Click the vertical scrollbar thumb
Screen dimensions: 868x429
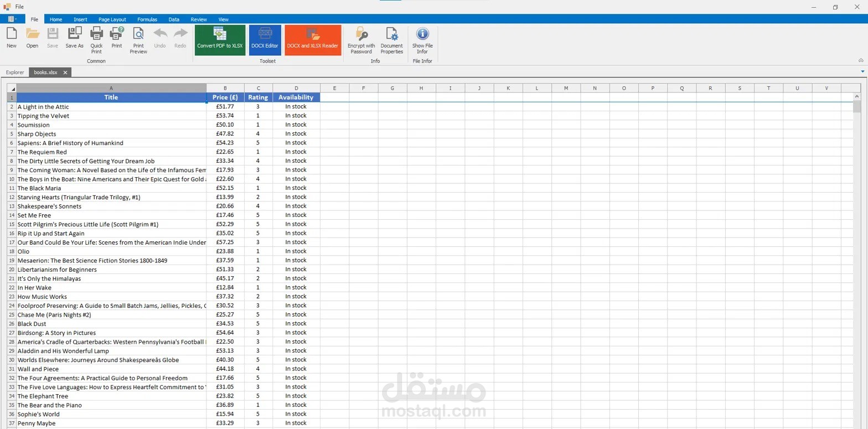[857, 107]
